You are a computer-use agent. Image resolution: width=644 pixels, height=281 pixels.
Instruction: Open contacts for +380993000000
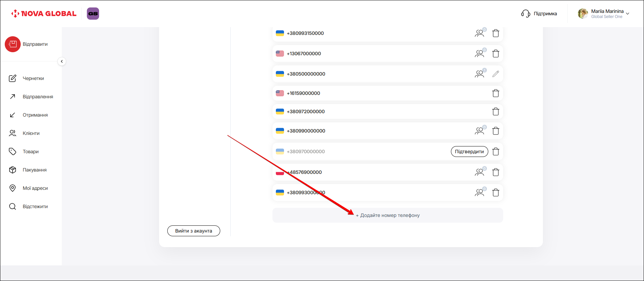pos(479,193)
